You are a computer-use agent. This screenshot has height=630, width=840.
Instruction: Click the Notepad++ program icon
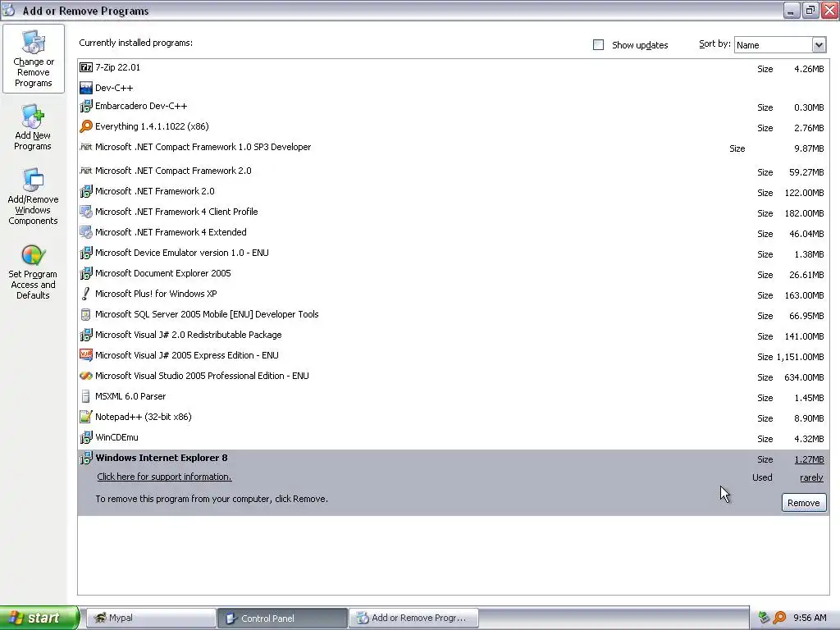[85, 417]
